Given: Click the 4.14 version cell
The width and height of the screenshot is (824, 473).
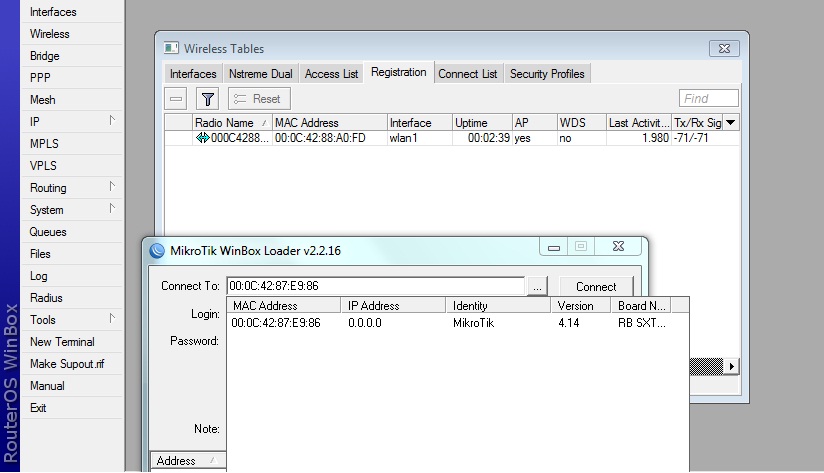Looking at the screenshot, I should tap(569, 323).
